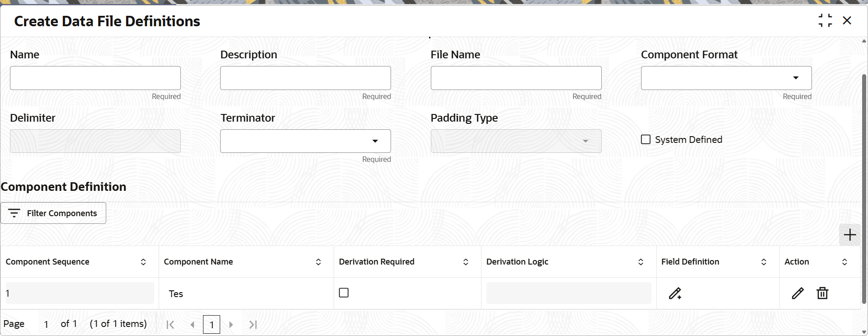Sort by Derivation Required column
Screen dimensions: 868x336
[x=466, y=262]
